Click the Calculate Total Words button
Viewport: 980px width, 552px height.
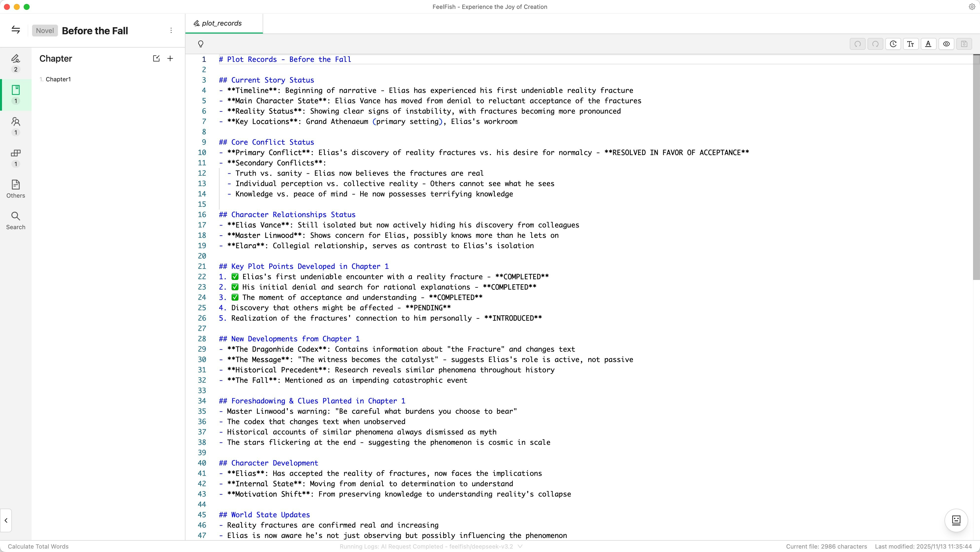point(38,546)
